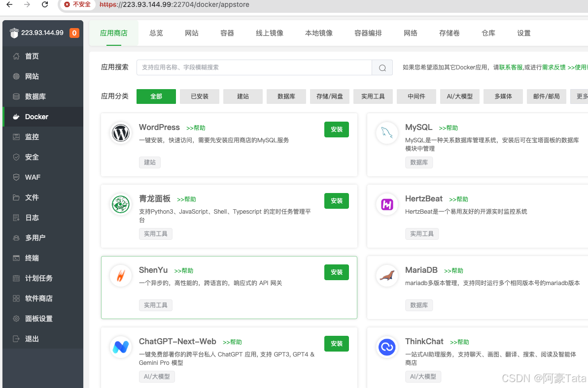
Task: Switch to the 线上镜像 tab
Action: (270, 33)
